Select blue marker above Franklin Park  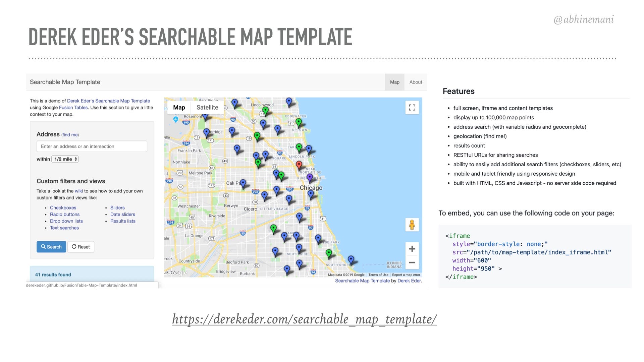point(207,133)
